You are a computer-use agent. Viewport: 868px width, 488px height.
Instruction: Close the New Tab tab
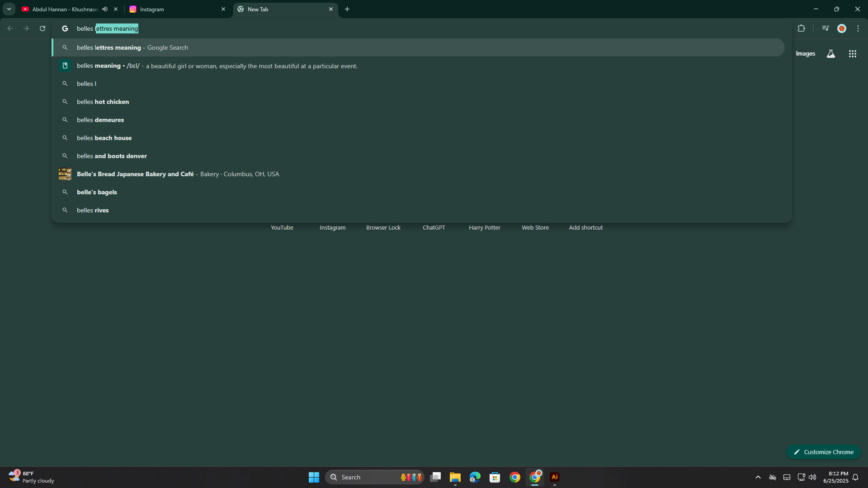(x=331, y=9)
